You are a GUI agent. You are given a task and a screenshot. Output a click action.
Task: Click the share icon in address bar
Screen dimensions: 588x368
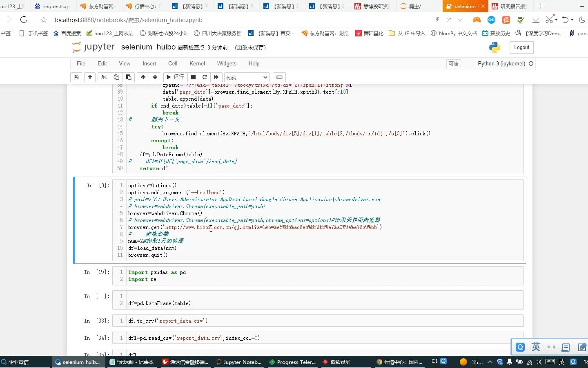click(x=449, y=20)
